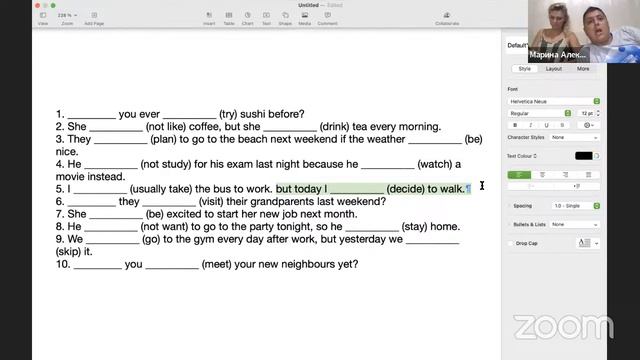This screenshot has width=640, height=360.
Task: Add a text box with Text icon
Action: pos(267,16)
